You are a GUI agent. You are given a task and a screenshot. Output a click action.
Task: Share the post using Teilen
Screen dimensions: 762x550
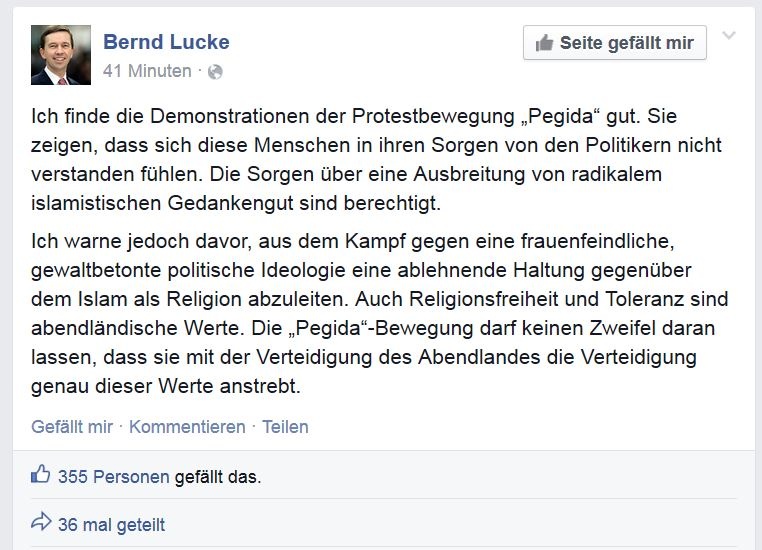[x=285, y=426]
